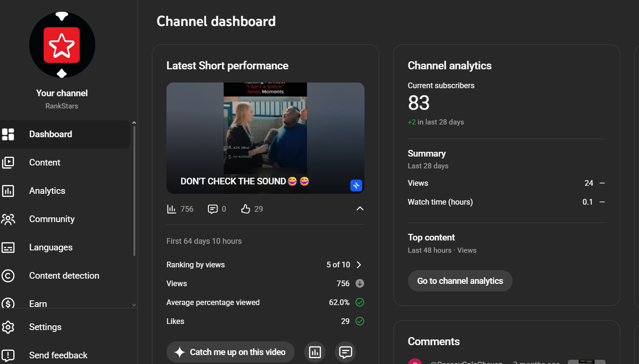Image resolution: width=639 pixels, height=364 pixels.
Task: Open video analytics icon beside Catch me up
Action: point(315,352)
